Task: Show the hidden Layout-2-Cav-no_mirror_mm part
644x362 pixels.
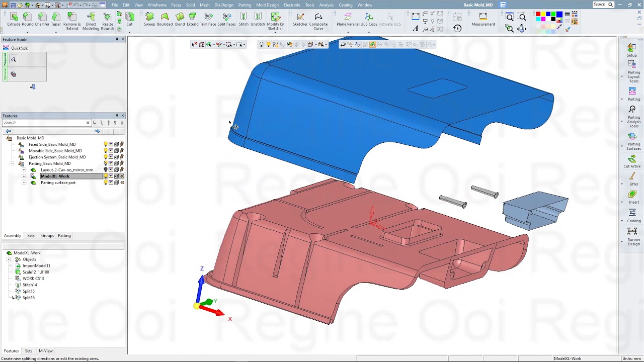Action: tap(106, 170)
